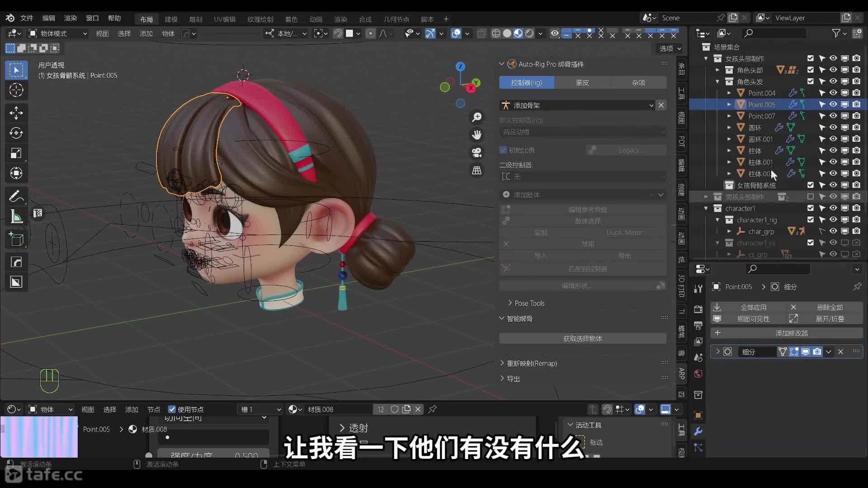The width and height of the screenshot is (868, 488).
Task: Click the 视图可见性 button
Action: point(748,319)
